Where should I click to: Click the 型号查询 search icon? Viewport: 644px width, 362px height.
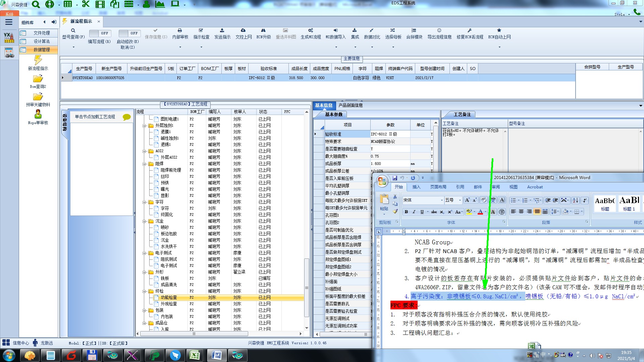73,31
